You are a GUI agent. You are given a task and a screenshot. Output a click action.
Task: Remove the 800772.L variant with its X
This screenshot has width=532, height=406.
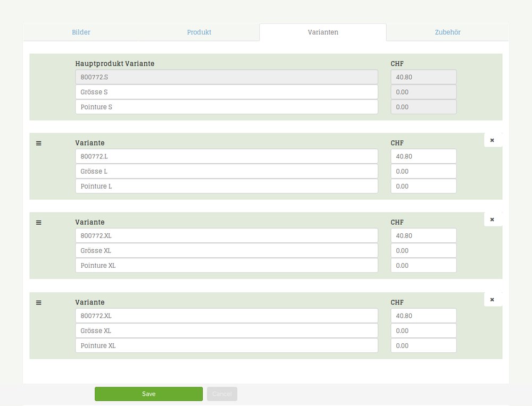pyautogui.click(x=492, y=140)
